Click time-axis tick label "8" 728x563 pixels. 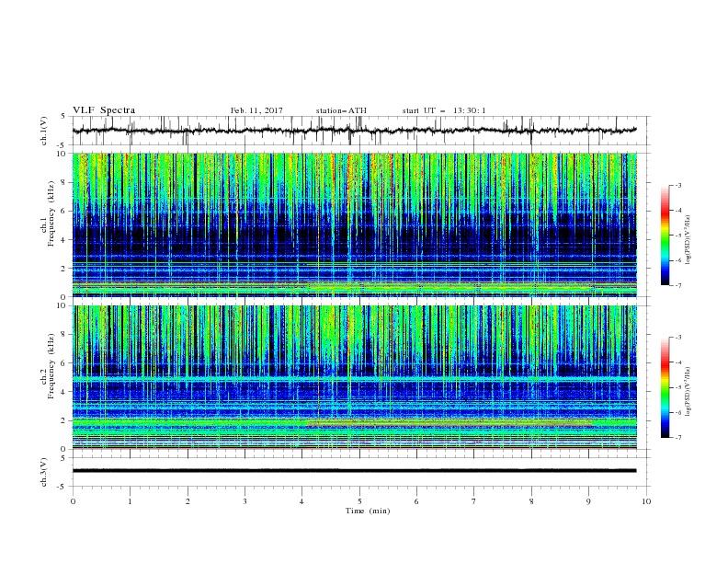click(x=531, y=501)
